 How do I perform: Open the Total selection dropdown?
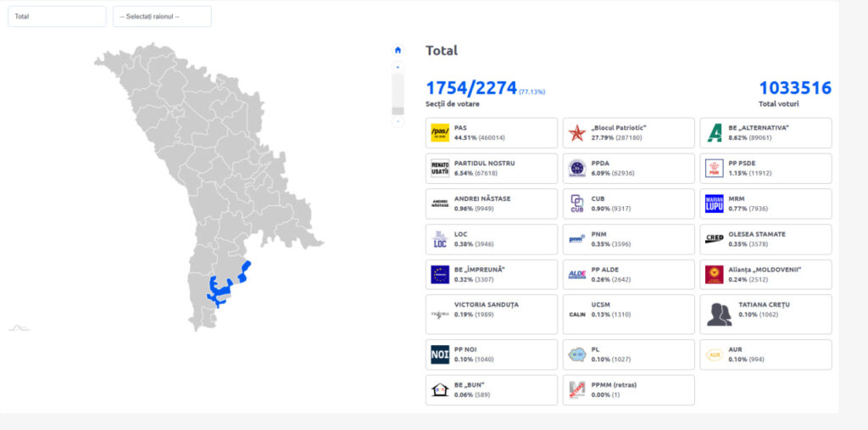(x=57, y=17)
